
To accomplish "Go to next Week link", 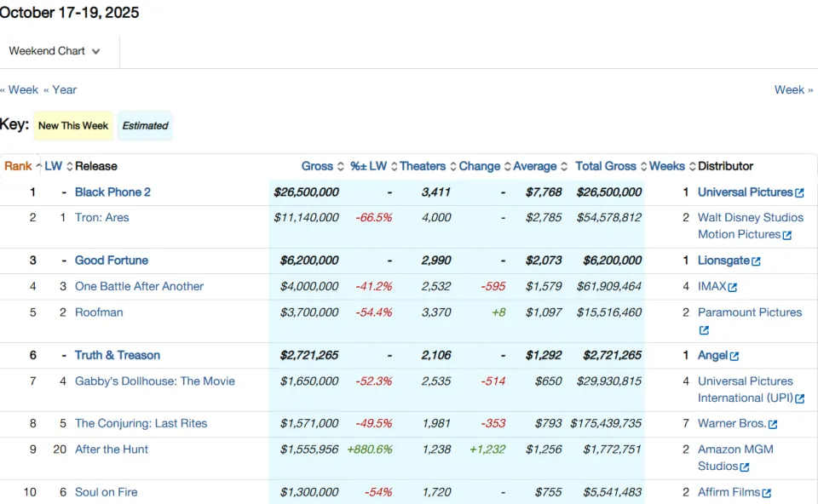I will coord(793,89).
